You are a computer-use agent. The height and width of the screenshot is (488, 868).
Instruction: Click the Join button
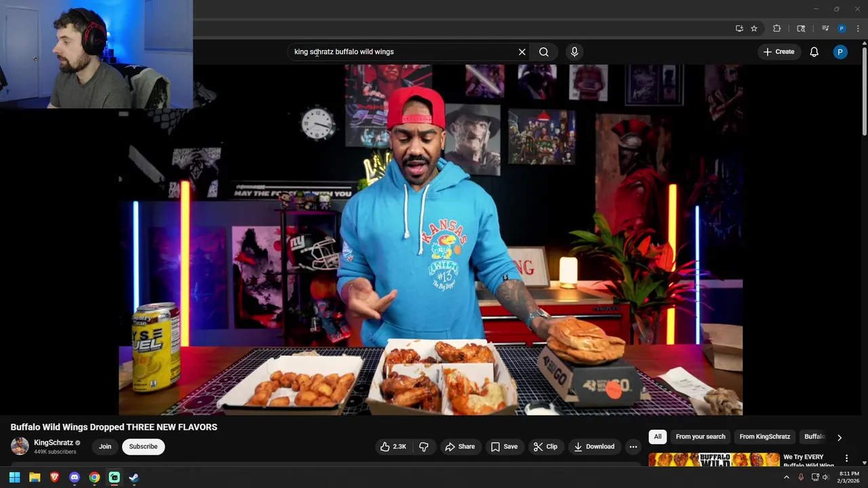coord(105,447)
